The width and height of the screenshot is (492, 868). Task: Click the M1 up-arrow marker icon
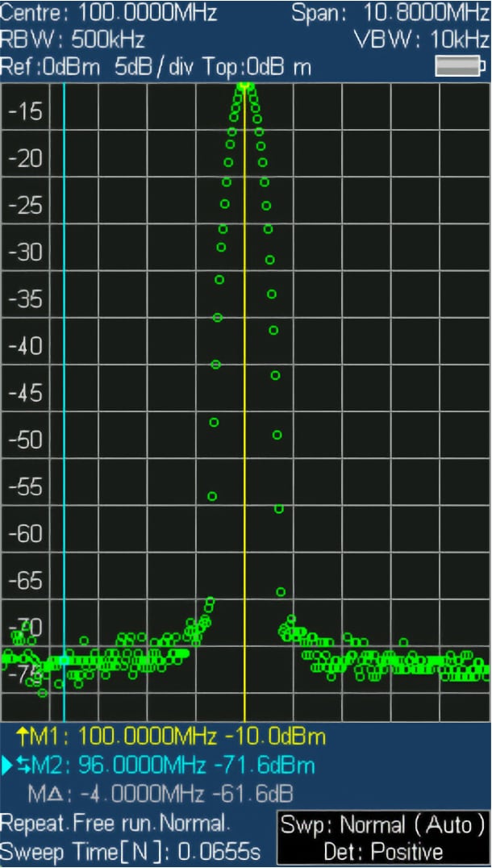(x=22, y=737)
